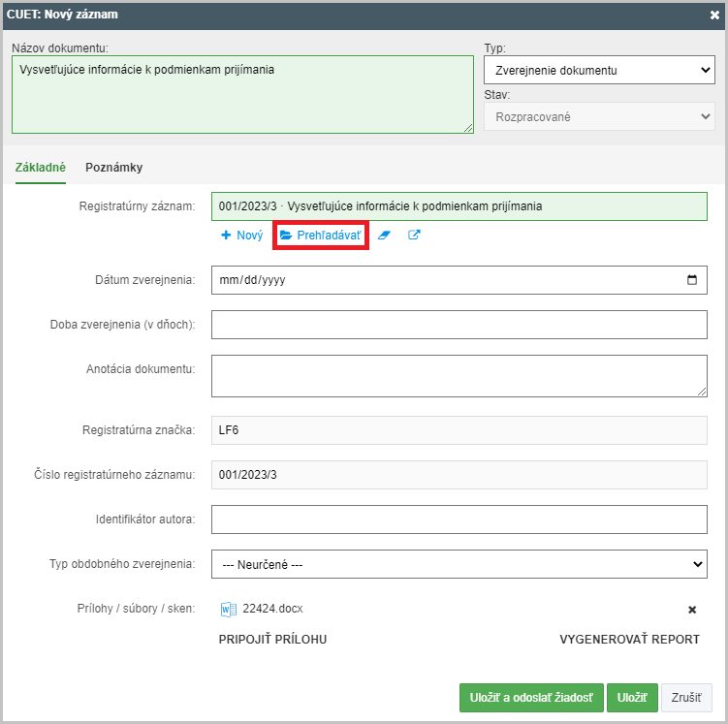The image size is (728, 724).
Task: Close the CUET Nový záznam dialog
Action: [714, 16]
